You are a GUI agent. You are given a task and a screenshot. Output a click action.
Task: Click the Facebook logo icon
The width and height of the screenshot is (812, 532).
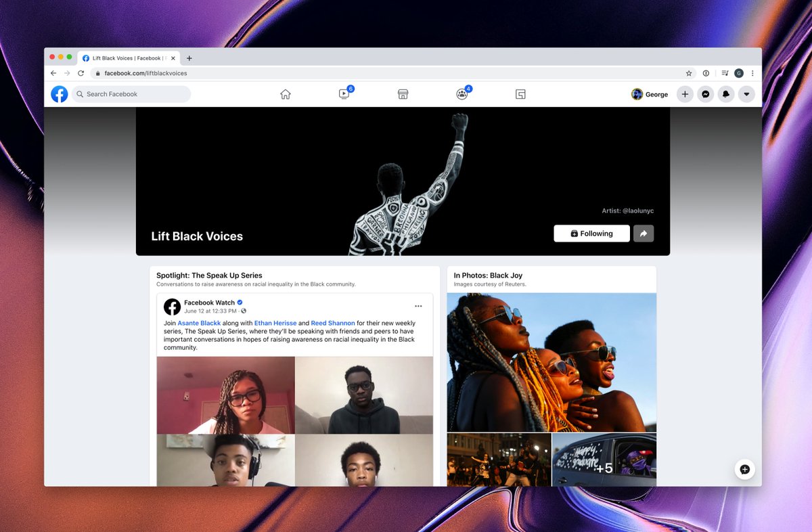coord(60,94)
